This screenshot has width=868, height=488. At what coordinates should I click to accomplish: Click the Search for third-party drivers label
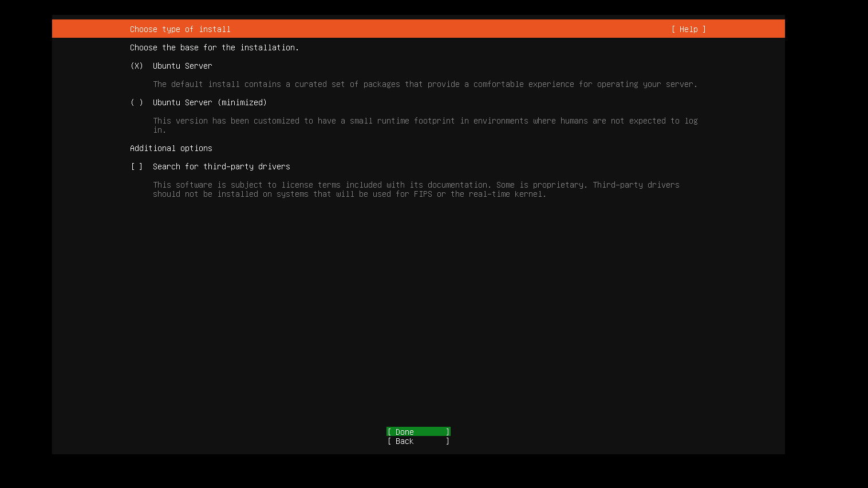[x=221, y=166]
